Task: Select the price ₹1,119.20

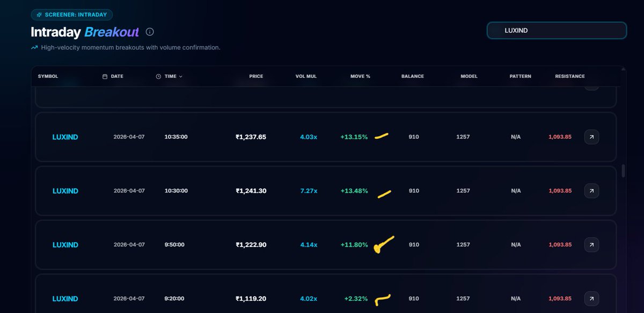Action: pyautogui.click(x=251, y=299)
